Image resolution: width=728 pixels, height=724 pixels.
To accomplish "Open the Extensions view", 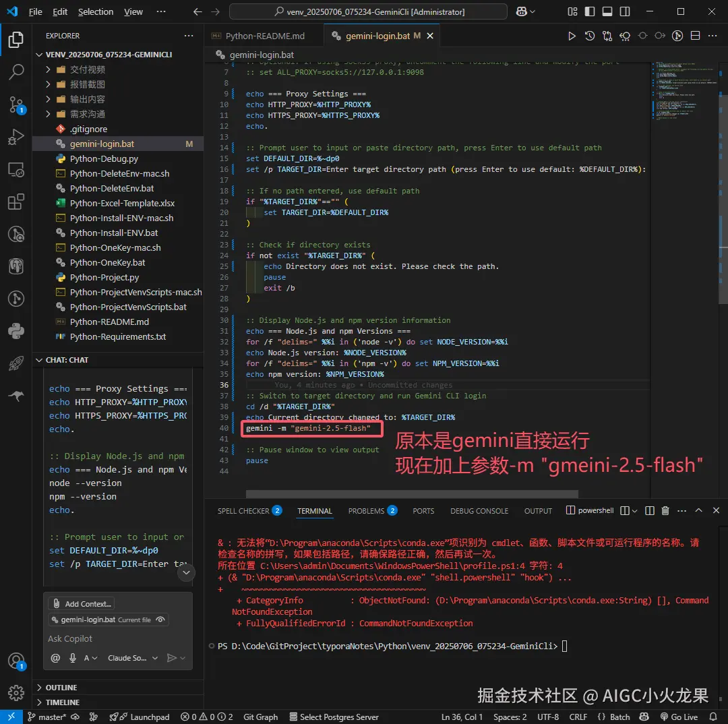I will coord(16,202).
